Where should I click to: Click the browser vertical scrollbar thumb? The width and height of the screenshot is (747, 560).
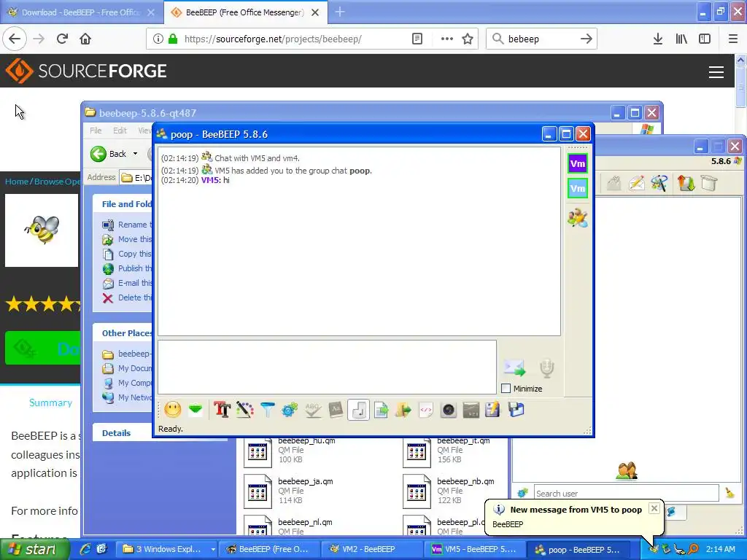click(x=740, y=87)
